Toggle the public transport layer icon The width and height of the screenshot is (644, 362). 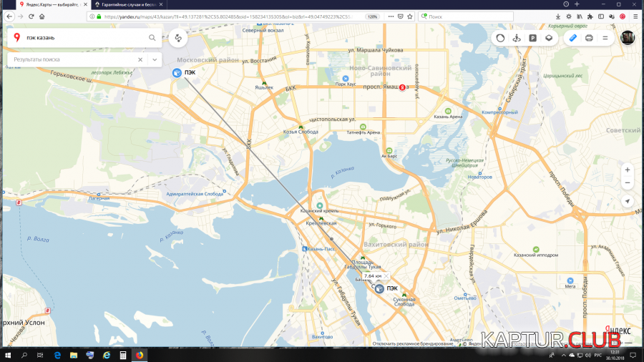coord(517,38)
